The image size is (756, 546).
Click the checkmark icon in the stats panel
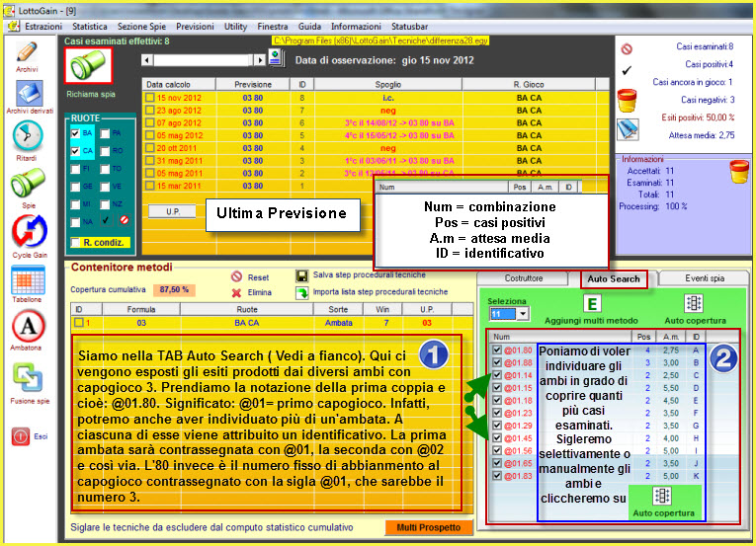coord(627,71)
